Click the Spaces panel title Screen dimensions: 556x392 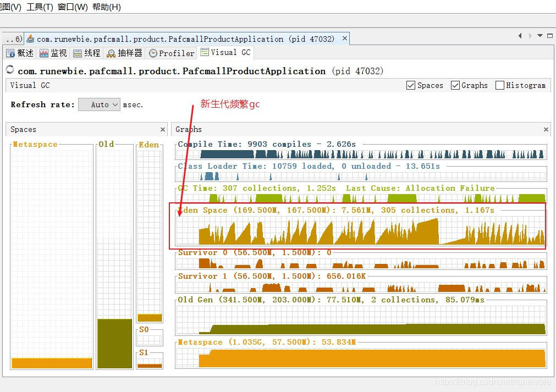pyautogui.click(x=23, y=130)
